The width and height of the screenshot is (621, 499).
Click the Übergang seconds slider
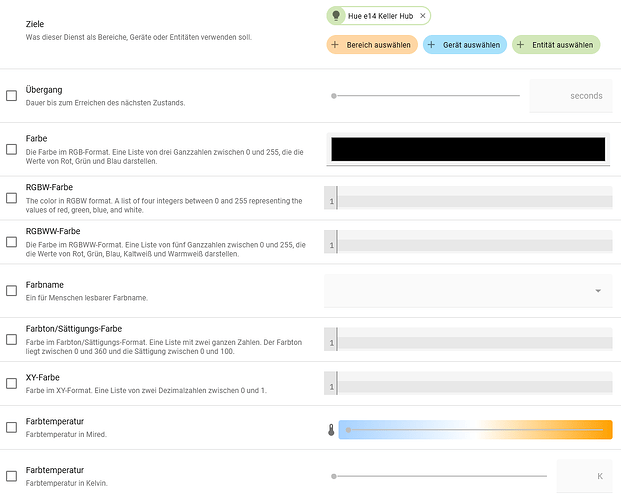(426, 96)
